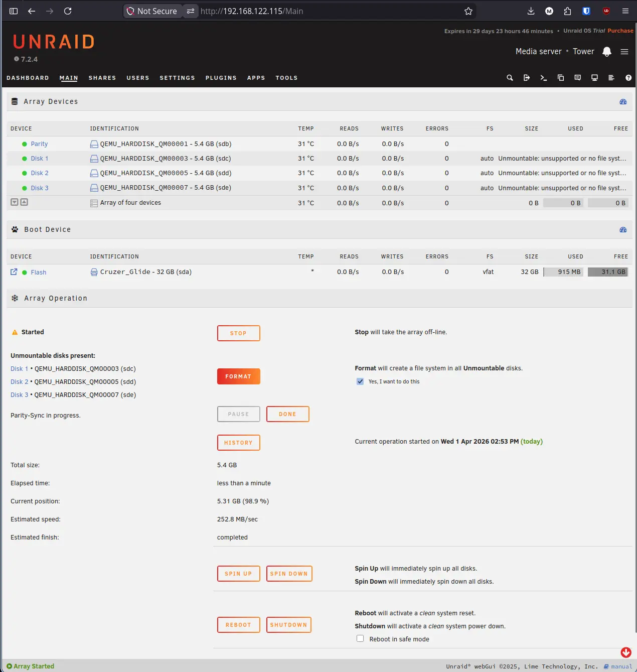
Task: Click the monitor info icon in toolbar
Action: [x=594, y=78]
